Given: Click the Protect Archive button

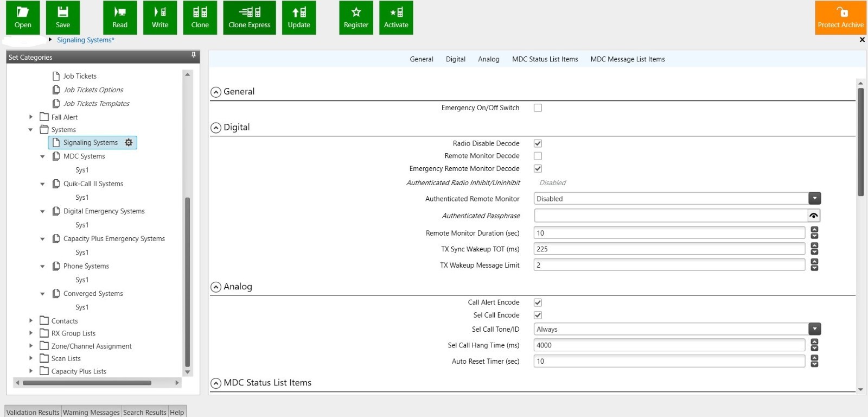Looking at the screenshot, I should 840,17.
